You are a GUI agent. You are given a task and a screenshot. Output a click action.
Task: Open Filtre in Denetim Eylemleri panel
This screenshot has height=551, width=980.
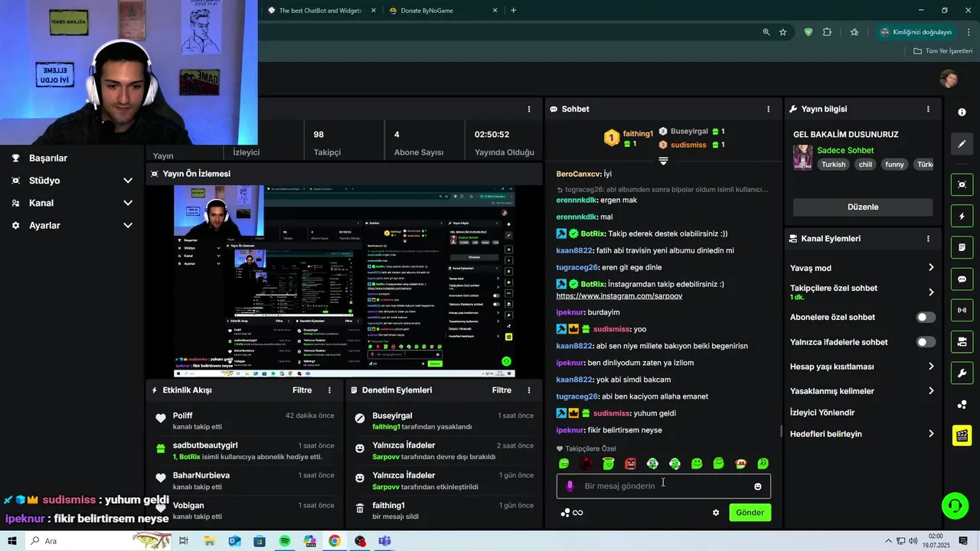pyautogui.click(x=501, y=390)
